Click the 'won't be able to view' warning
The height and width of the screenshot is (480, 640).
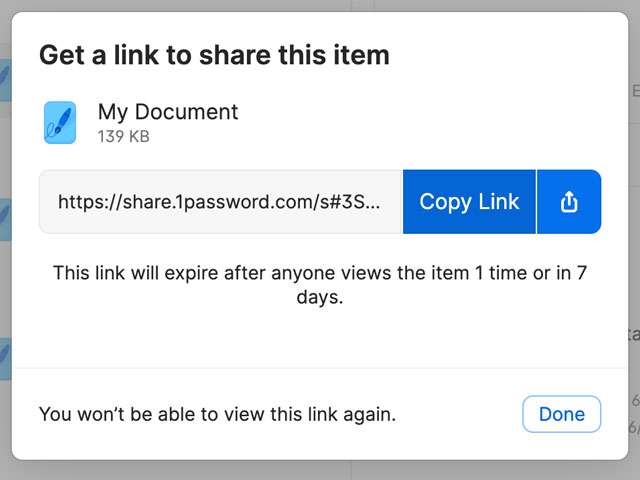pyautogui.click(x=217, y=414)
